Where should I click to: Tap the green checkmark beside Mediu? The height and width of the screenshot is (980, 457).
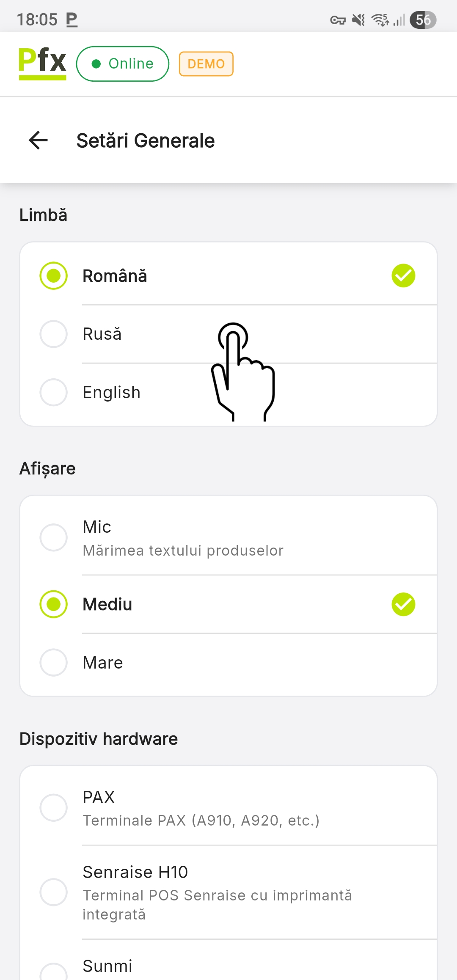click(403, 604)
